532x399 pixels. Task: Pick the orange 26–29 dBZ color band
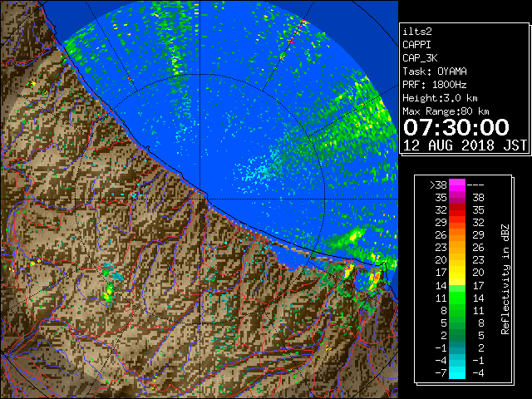pyautogui.click(x=457, y=234)
